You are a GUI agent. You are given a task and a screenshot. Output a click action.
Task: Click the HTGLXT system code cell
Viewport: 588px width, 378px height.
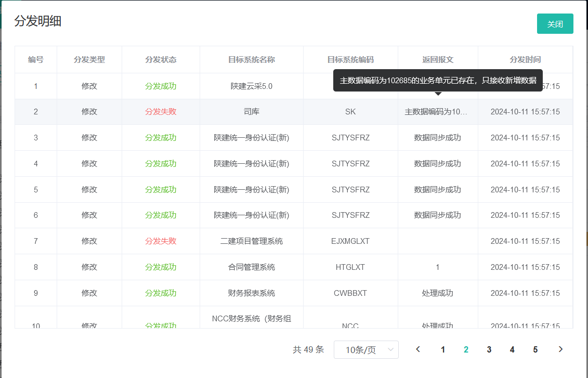click(x=350, y=267)
